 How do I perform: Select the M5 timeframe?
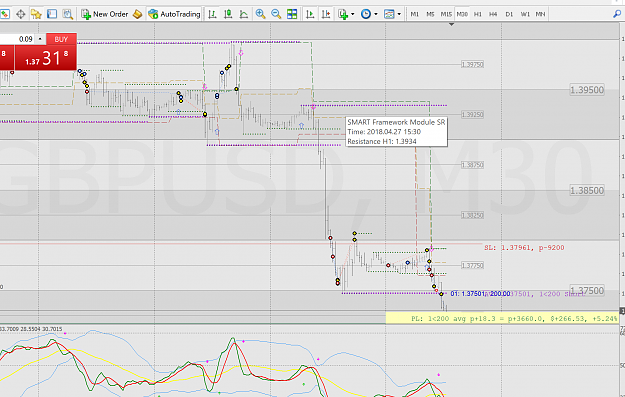pyautogui.click(x=430, y=14)
